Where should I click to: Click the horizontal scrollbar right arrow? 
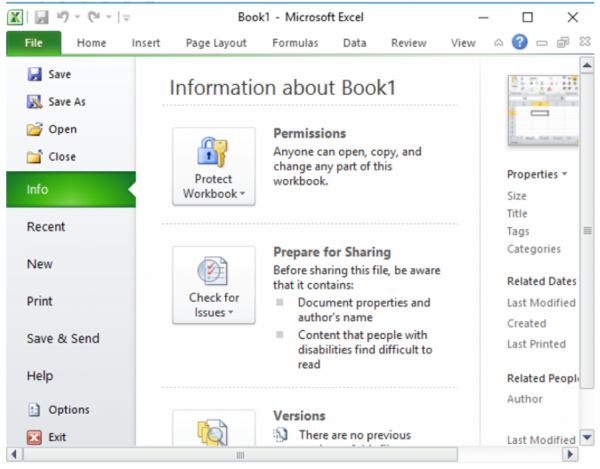point(570,454)
